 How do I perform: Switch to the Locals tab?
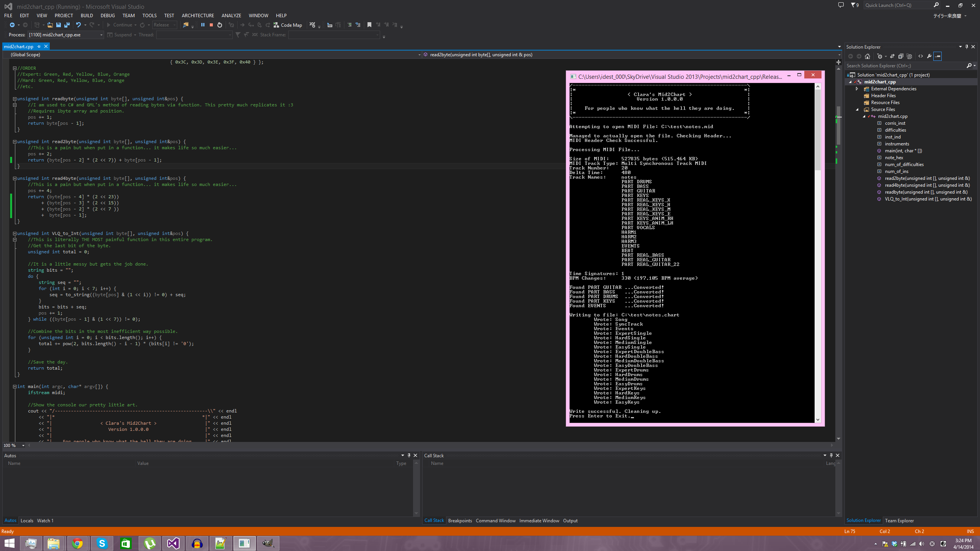27,521
